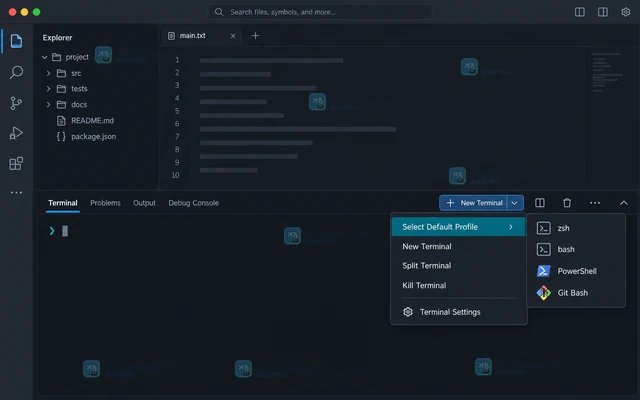The image size is (640, 400).
Task: Select PowerShell as default profile
Action: coord(576,271)
